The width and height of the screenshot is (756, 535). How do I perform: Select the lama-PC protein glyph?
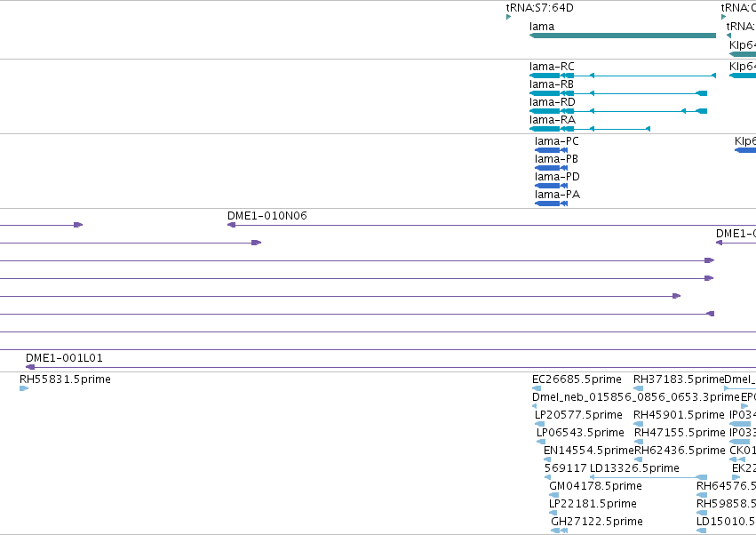(551, 150)
